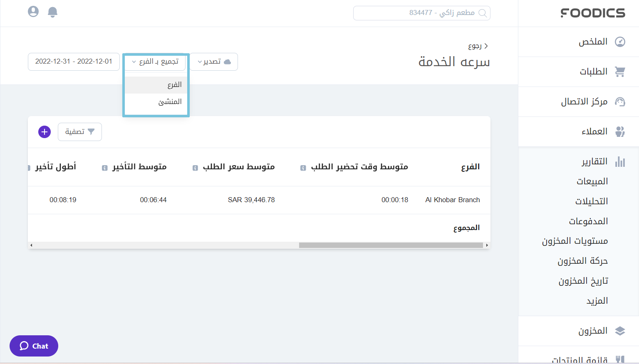Click the FOODICS logo
Screen dimensions: 639x364
point(593,13)
